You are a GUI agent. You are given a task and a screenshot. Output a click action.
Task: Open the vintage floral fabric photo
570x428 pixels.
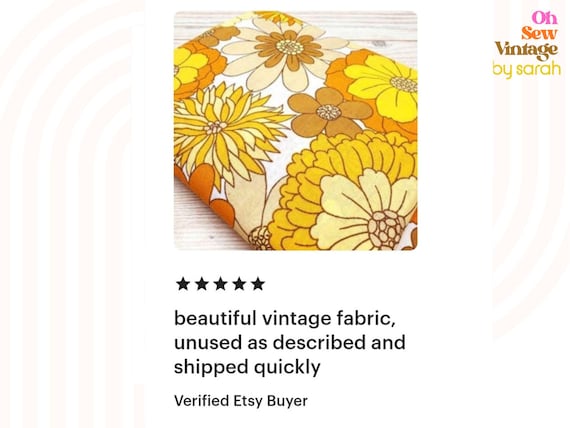pos(296,131)
